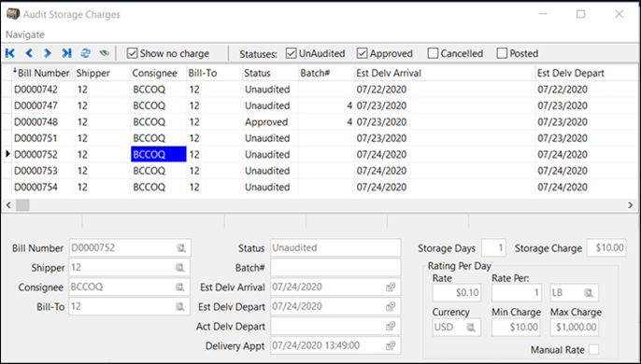641x364 pixels.
Task: Check the Manual Rate box
Action: tap(593, 350)
